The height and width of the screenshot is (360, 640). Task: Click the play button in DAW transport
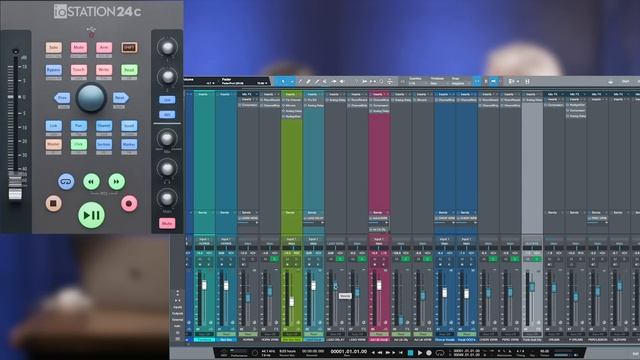[x=420, y=352]
